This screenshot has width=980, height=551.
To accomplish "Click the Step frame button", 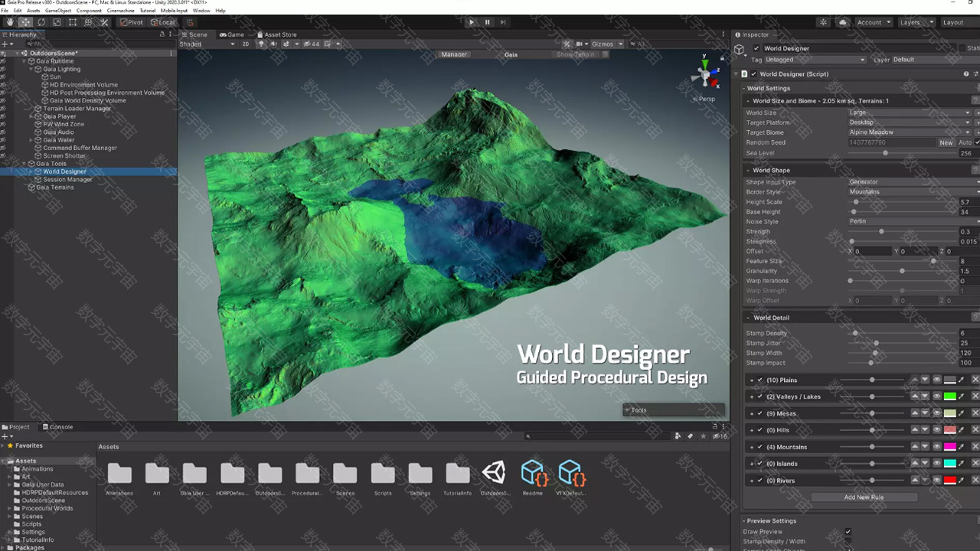I will pos(502,22).
